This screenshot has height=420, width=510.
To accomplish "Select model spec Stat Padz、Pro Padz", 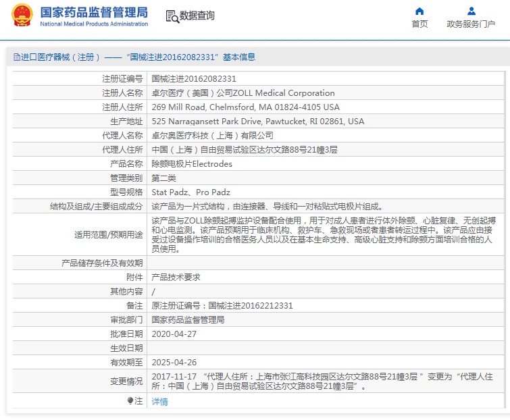I will tap(191, 192).
